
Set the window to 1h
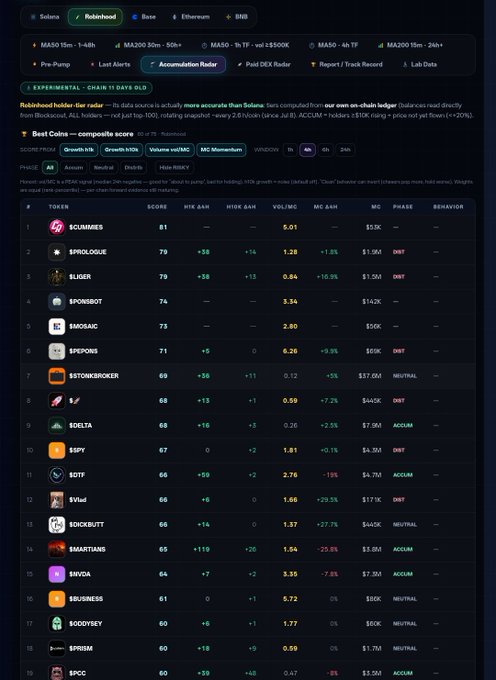290,150
